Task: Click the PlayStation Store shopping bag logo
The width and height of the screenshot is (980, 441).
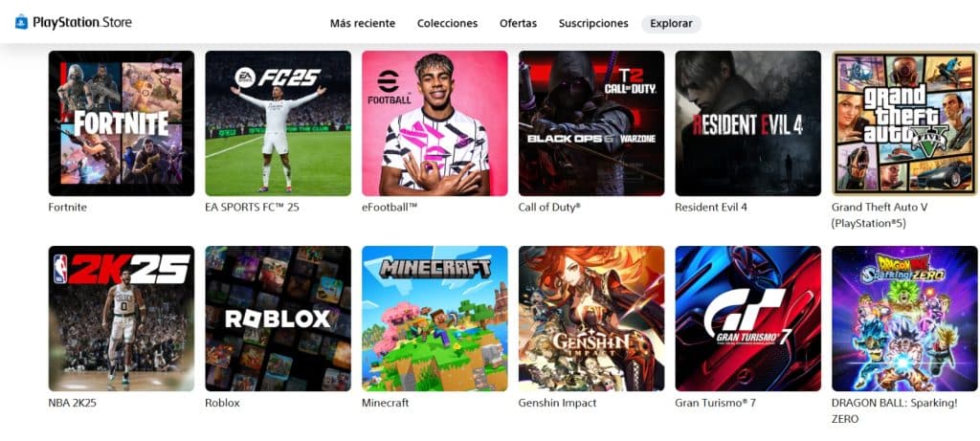Action: click(x=21, y=23)
